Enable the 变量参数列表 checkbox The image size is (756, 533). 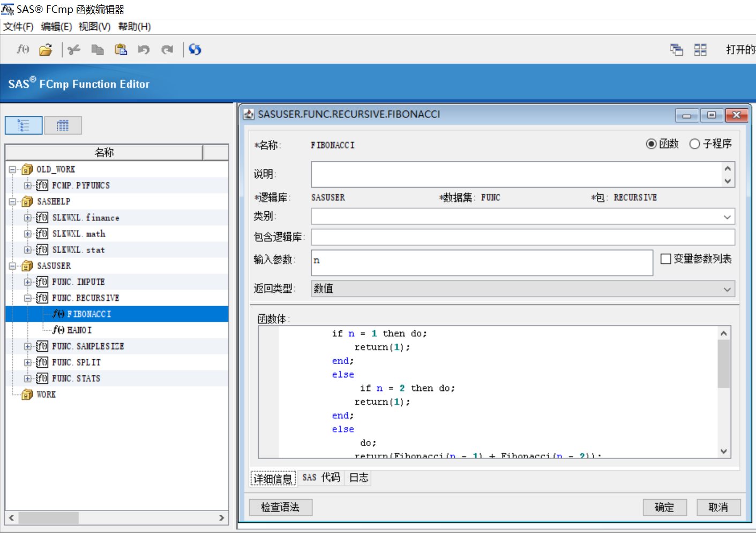pyautogui.click(x=666, y=259)
